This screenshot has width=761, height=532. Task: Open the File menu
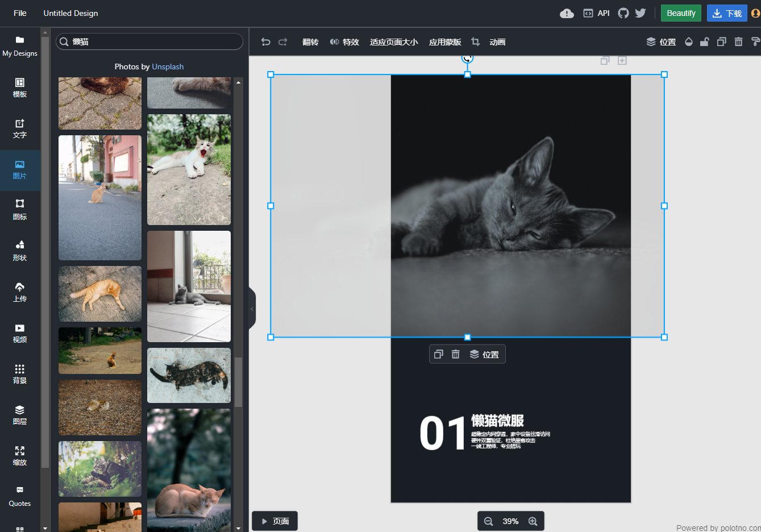pyautogui.click(x=20, y=13)
